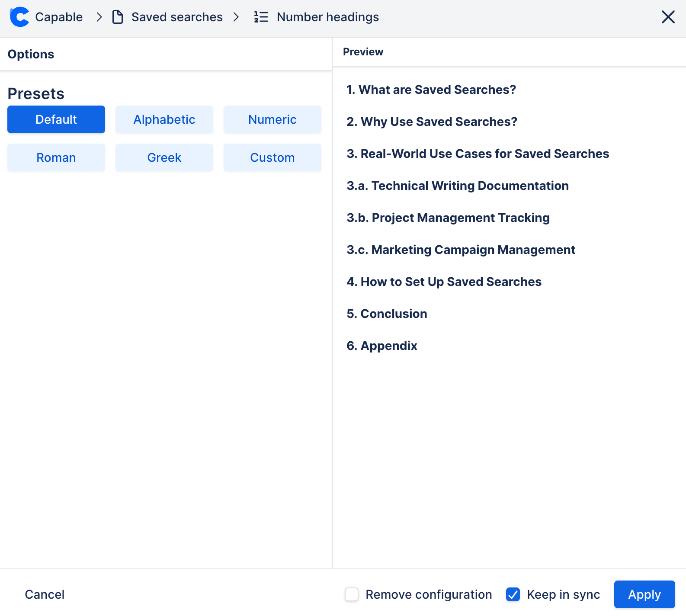Click the Capable logo icon

click(x=19, y=17)
